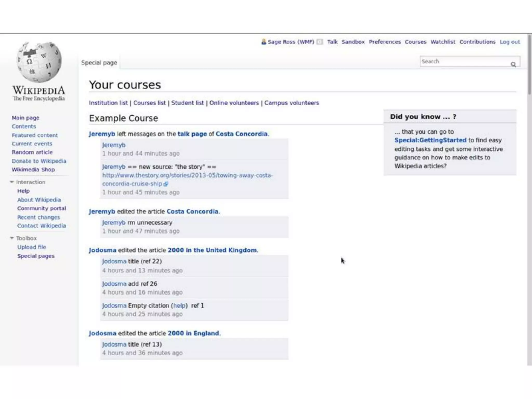Click the Wikipedia globe logo
Image resolution: width=532 pixels, height=399 pixels.
[x=39, y=62]
